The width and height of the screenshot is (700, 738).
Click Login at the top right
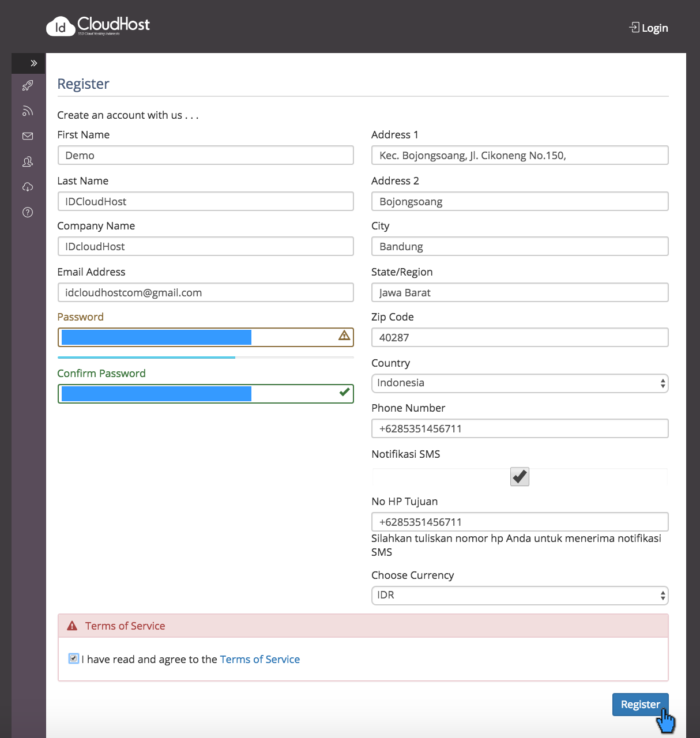click(648, 27)
